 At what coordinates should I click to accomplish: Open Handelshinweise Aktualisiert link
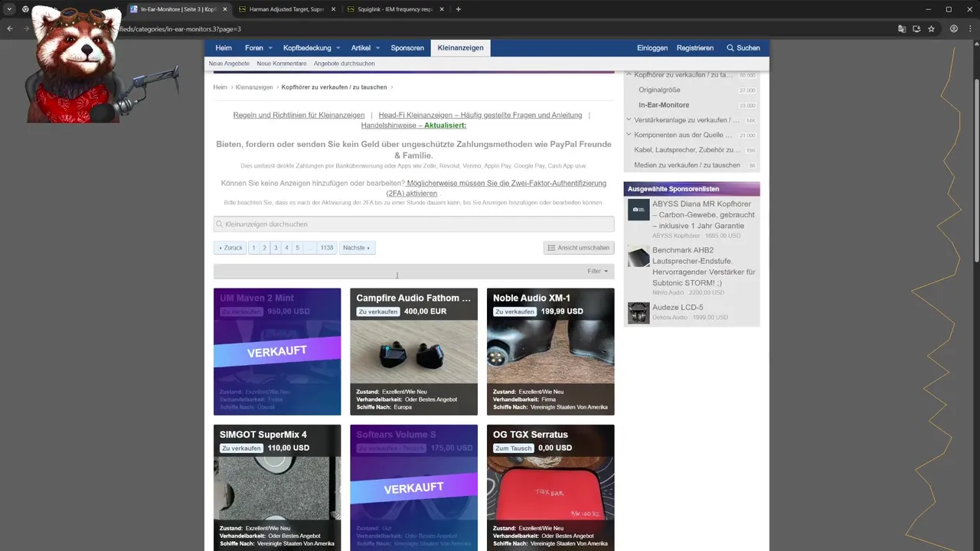pos(413,125)
